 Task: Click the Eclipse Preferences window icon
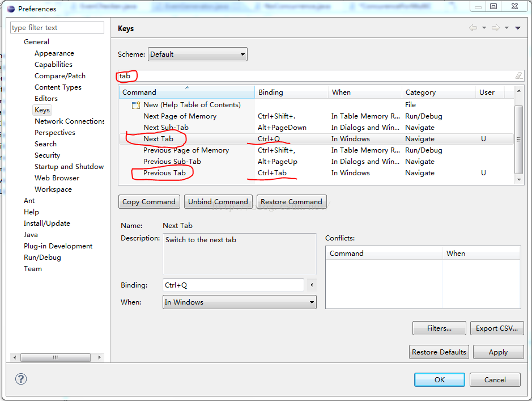(x=11, y=9)
